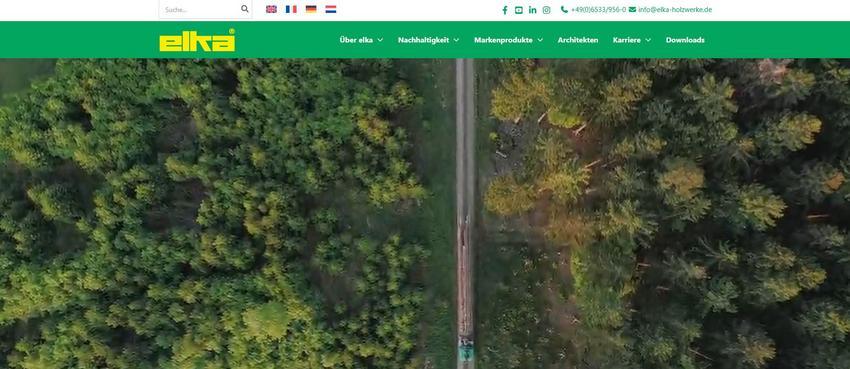850x369 pixels.
Task: Expand the chevron beside Karriere
Action: click(x=648, y=40)
